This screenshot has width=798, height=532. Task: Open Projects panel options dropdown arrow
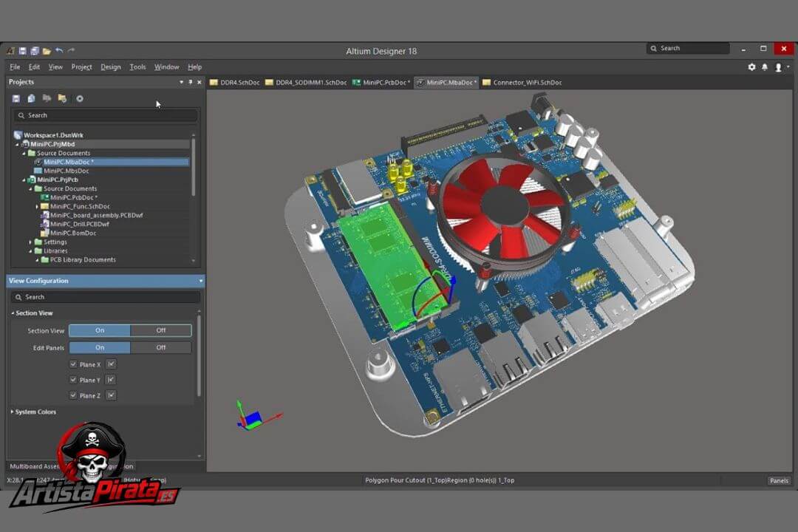tap(181, 82)
